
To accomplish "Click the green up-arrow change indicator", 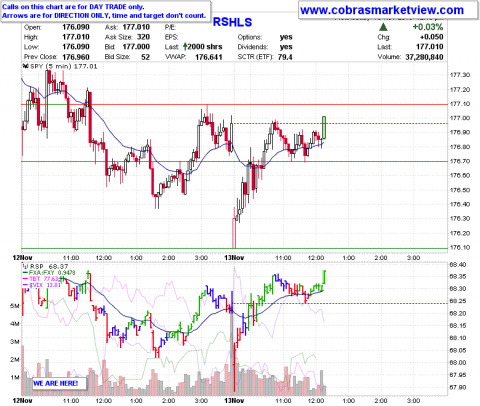I will tap(383, 27).
